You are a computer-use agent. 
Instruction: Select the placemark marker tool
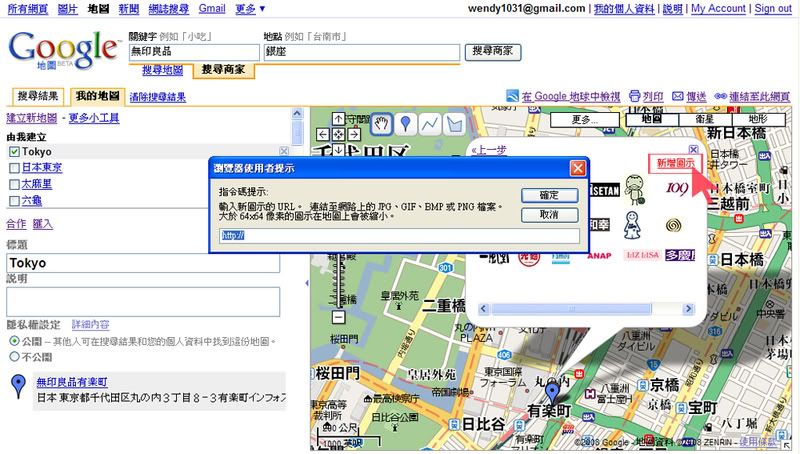(x=405, y=123)
